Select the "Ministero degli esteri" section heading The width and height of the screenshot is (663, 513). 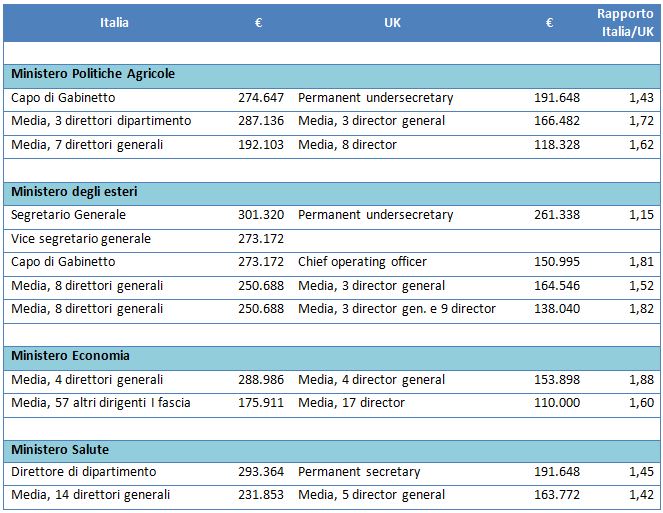click(x=69, y=191)
